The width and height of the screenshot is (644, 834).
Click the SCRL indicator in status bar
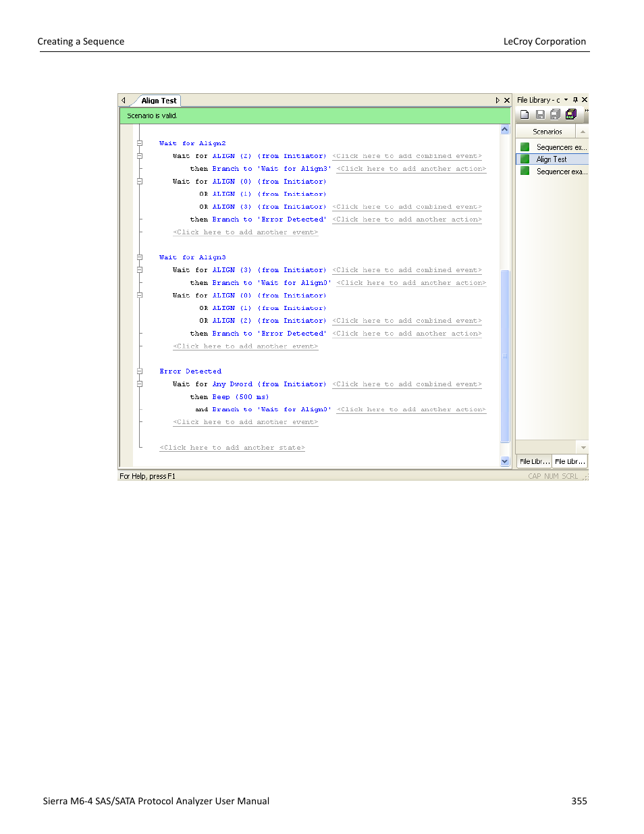pos(570,476)
